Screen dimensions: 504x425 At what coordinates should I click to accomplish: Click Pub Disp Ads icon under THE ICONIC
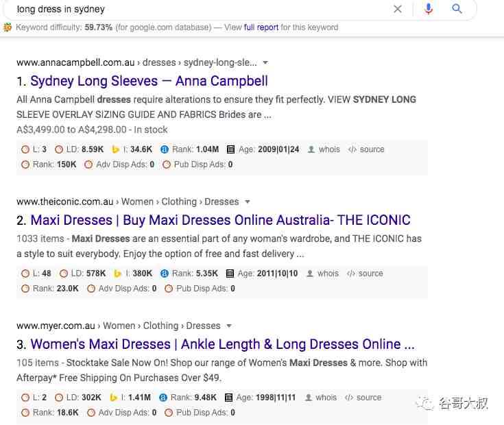pos(169,289)
